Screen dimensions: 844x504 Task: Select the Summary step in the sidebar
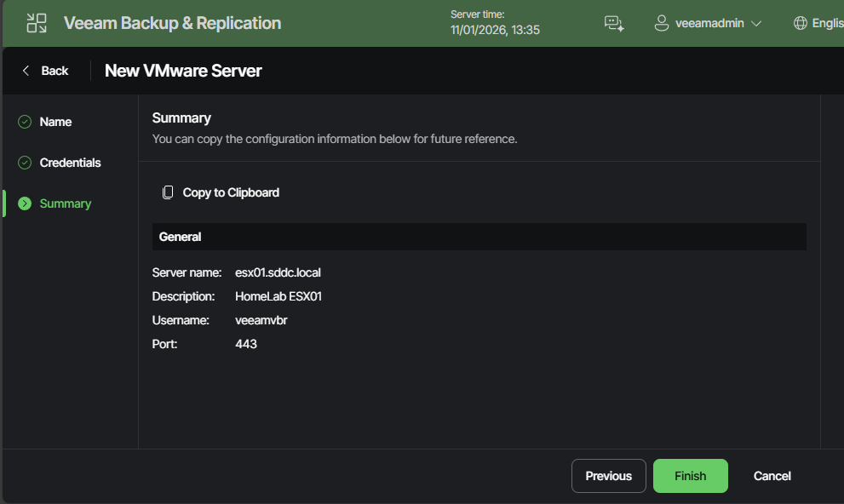[65, 203]
